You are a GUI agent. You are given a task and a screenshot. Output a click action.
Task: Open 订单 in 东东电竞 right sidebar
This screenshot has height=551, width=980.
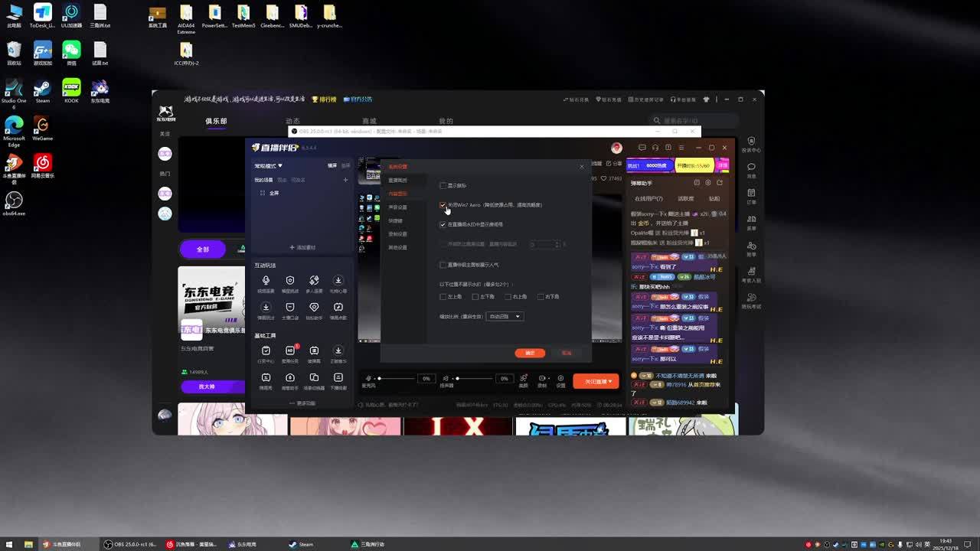pos(751,196)
